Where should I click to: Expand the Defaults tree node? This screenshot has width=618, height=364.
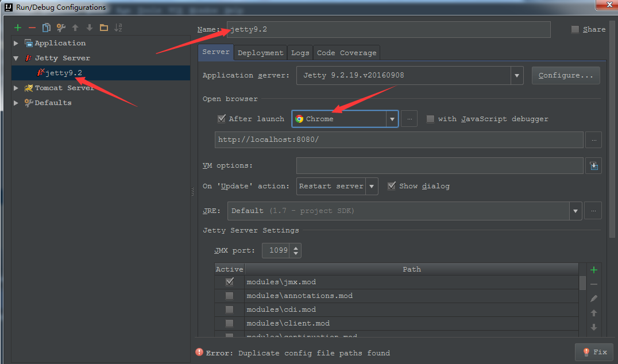tap(16, 103)
